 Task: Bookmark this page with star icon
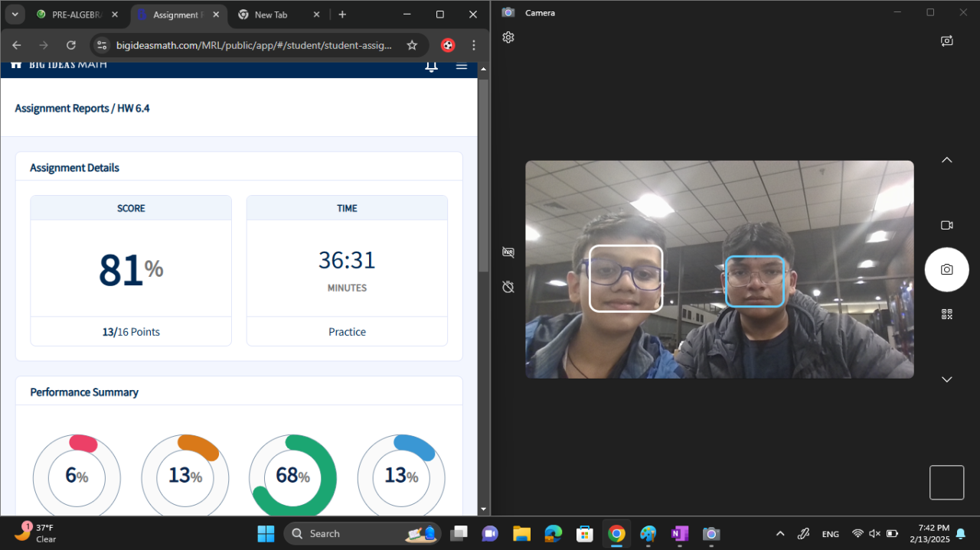[412, 45]
